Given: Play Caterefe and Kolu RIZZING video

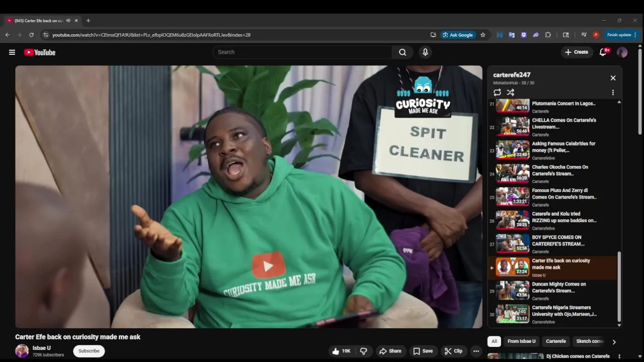Looking at the screenshot, I should click(552, 220).
